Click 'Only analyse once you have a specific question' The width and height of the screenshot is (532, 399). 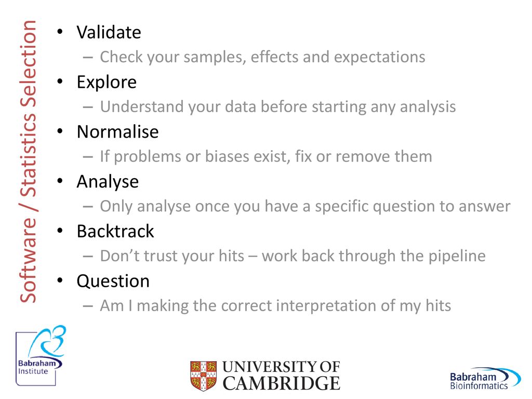(x=305, y=206)
